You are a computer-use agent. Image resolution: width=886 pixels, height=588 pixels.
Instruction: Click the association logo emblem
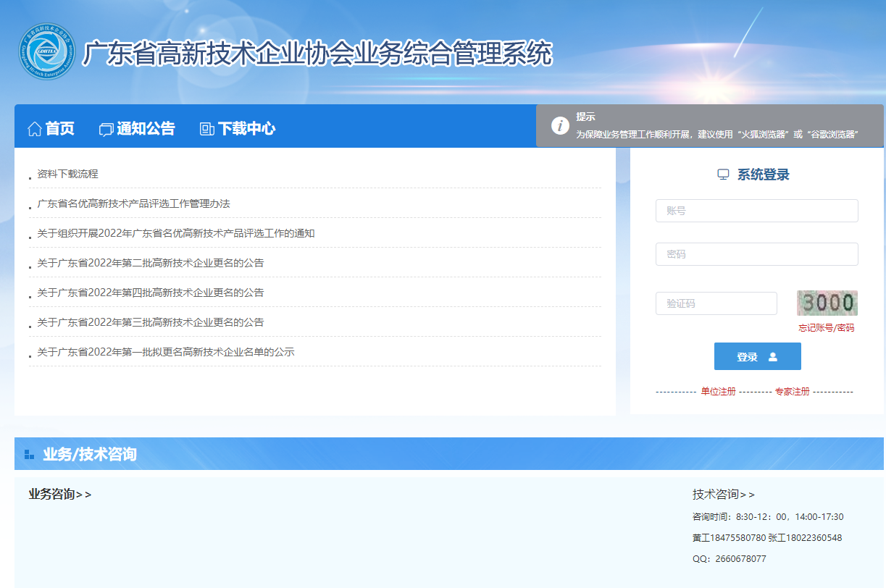(47, 52)
